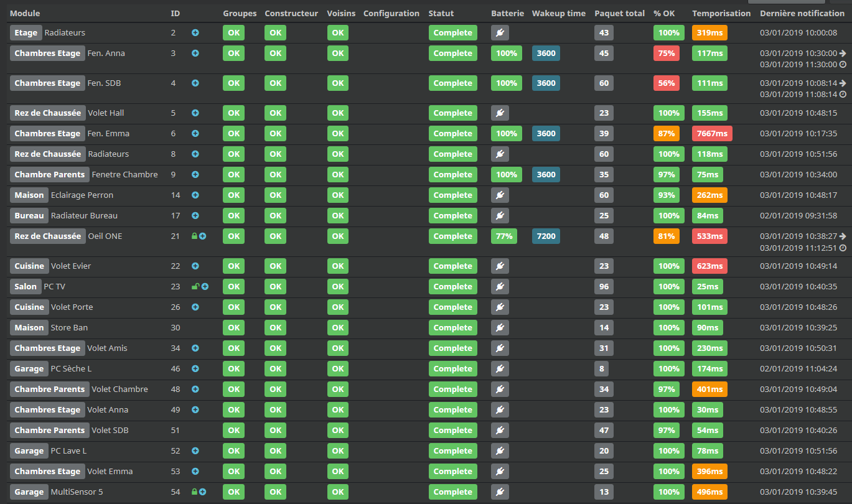The width and height of the screenshot is (852, 504).
Task: Click the Batterie column header
Action: 508,14
